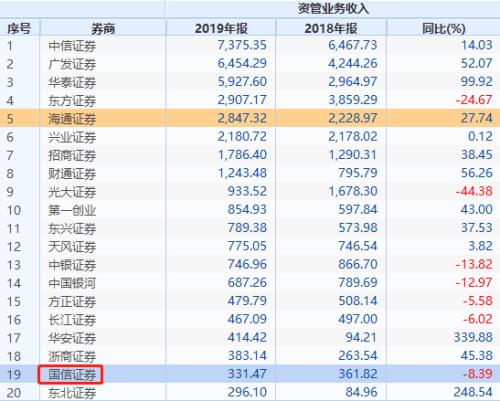Image resolution: width=500 pixels, height=401 pixels.
Task: Click the 2,847.32 value for 海通证券
Action: click(x=242, y=118)
